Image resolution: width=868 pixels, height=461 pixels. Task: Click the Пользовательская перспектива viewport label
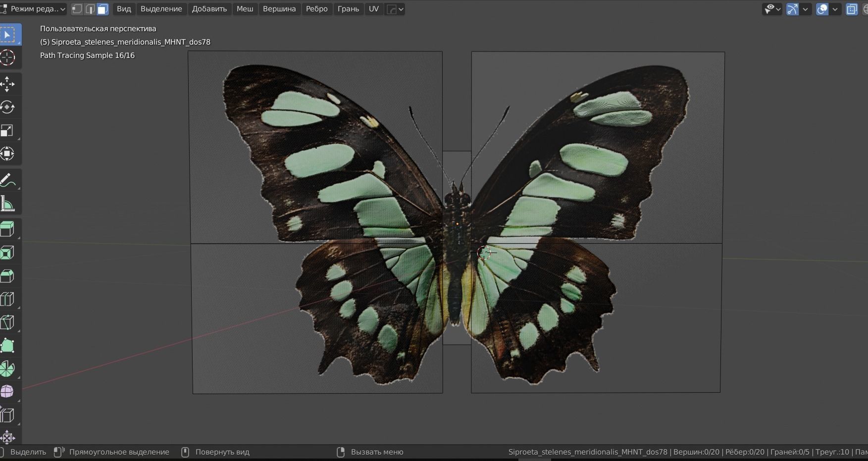98,29
